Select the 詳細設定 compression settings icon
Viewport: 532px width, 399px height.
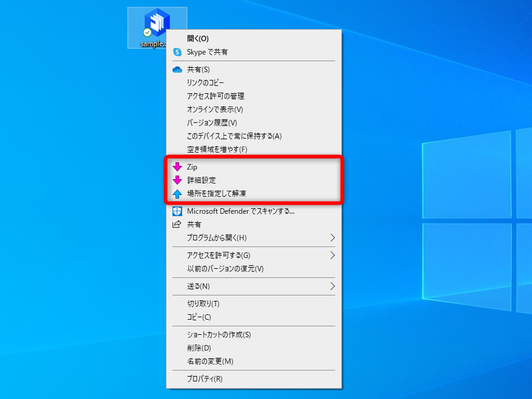178,181
